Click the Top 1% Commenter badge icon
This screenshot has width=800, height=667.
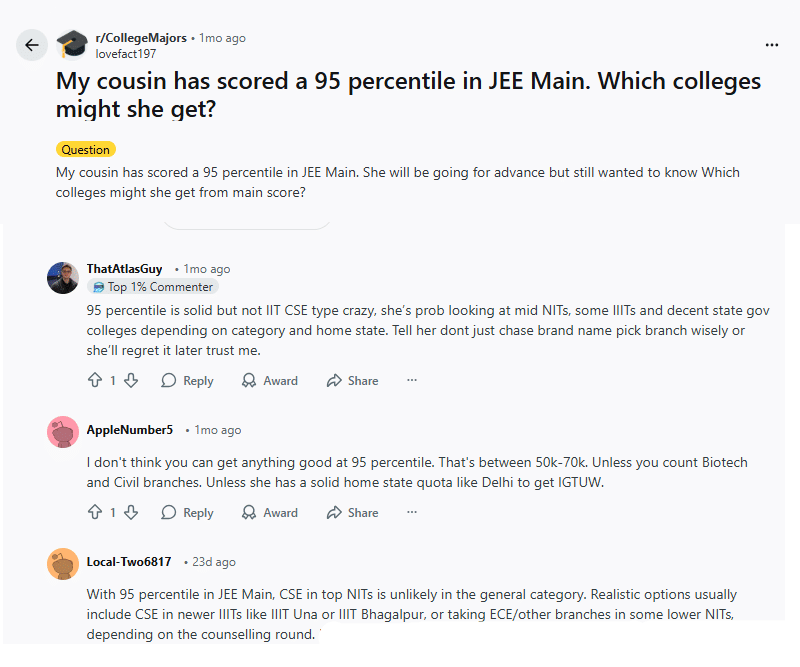(97, 286)
